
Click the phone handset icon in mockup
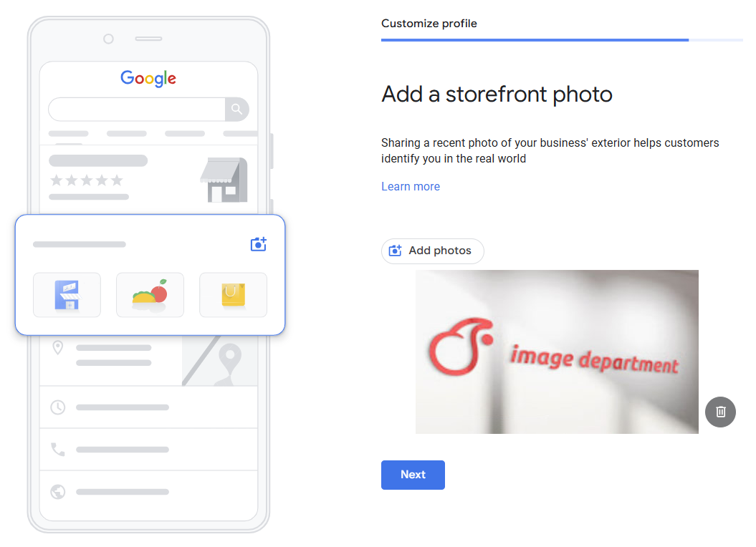coord(58,450)
